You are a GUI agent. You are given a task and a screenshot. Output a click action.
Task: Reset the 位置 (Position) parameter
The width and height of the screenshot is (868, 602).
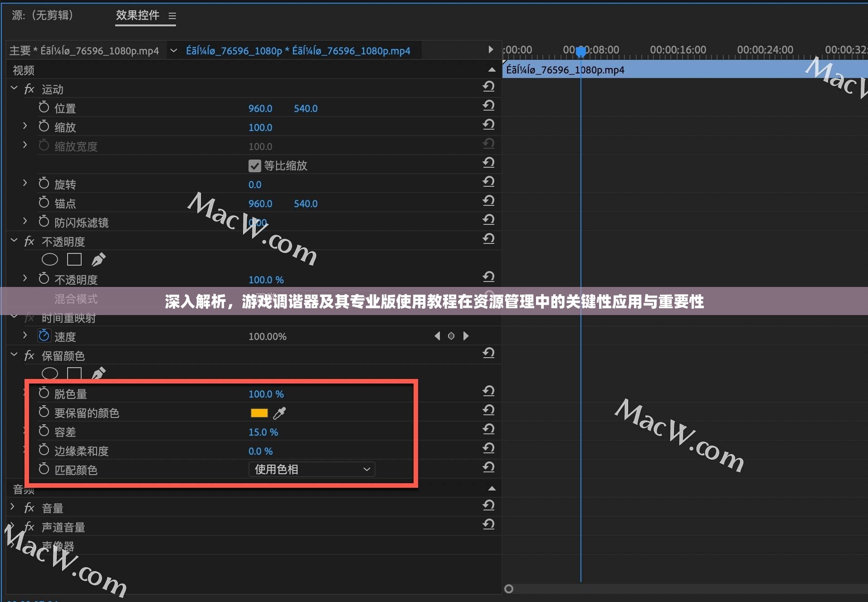point(488,106)
